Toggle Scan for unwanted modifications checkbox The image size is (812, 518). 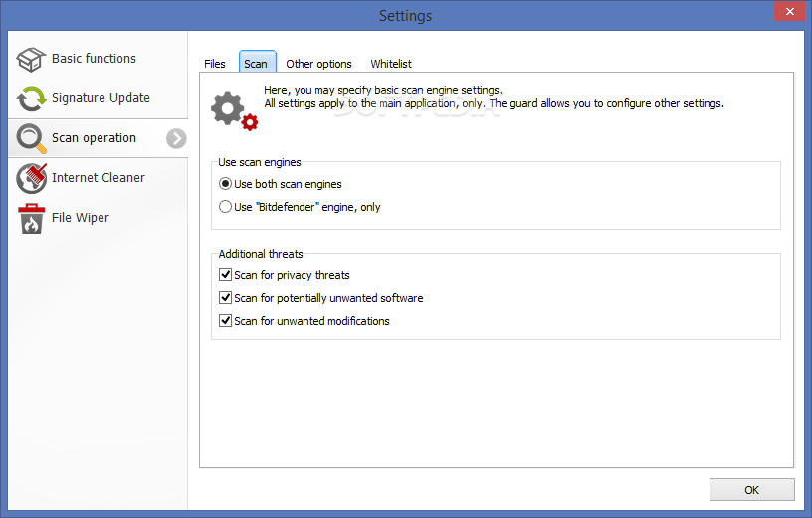pyautogui.click(x=225, y=320)
